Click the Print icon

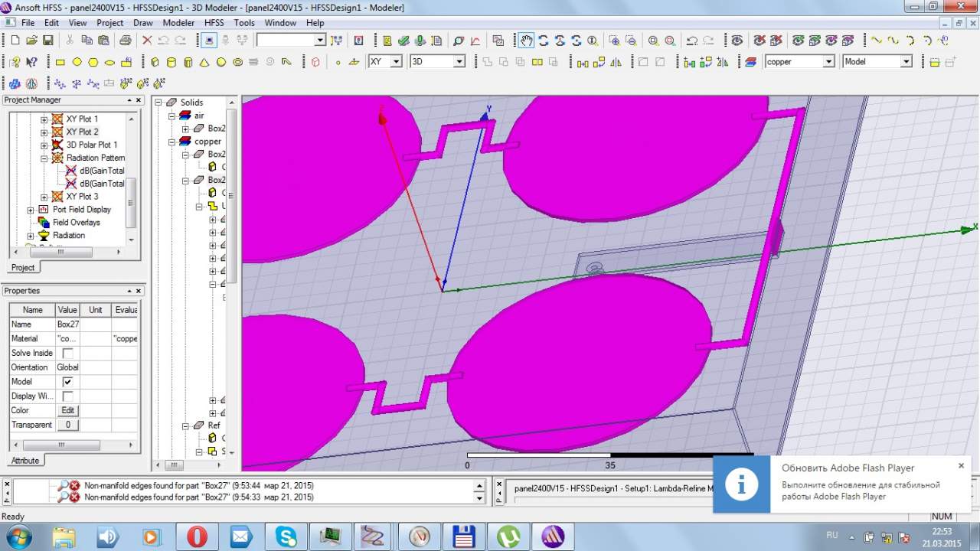coord(125,41)
